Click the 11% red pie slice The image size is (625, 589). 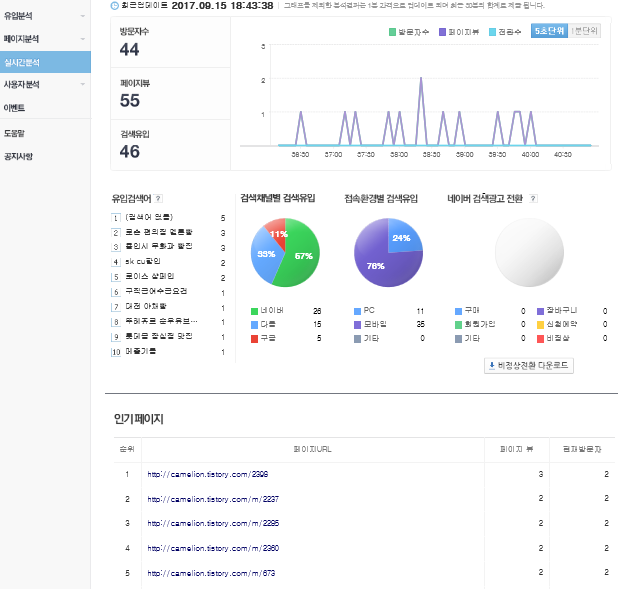(278, 232)
